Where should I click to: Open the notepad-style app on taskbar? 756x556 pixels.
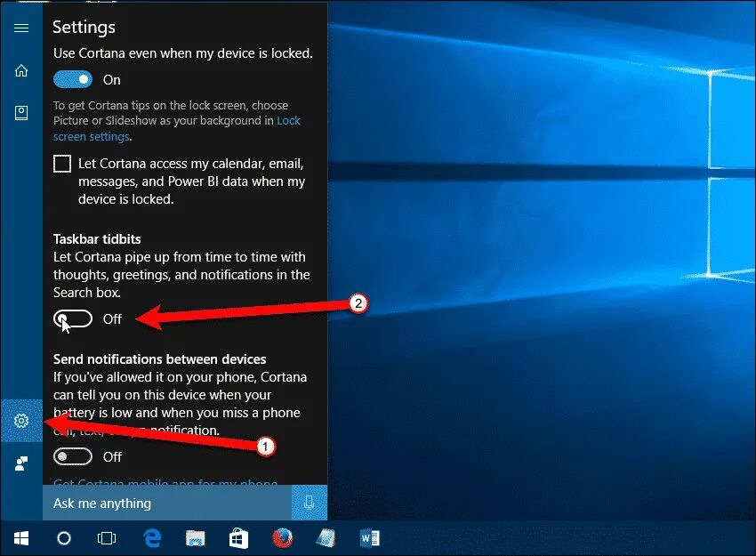coord(326,538)
